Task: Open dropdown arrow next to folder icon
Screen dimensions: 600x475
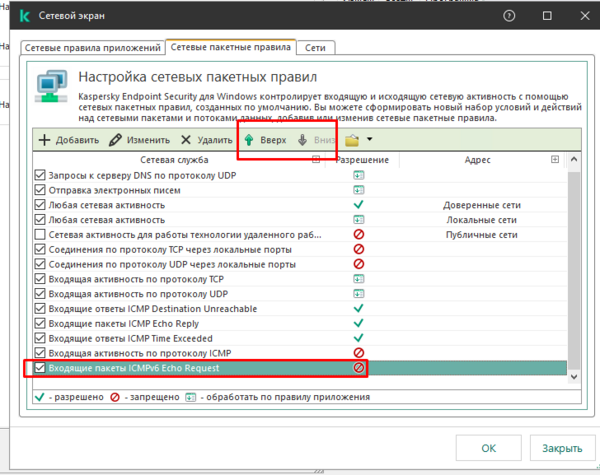Action: coord(369,141)
